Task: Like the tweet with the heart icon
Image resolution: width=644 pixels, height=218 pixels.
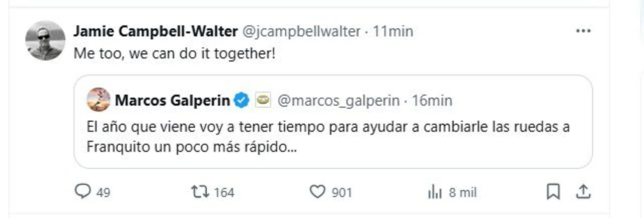Action: (x=317, y=192)
